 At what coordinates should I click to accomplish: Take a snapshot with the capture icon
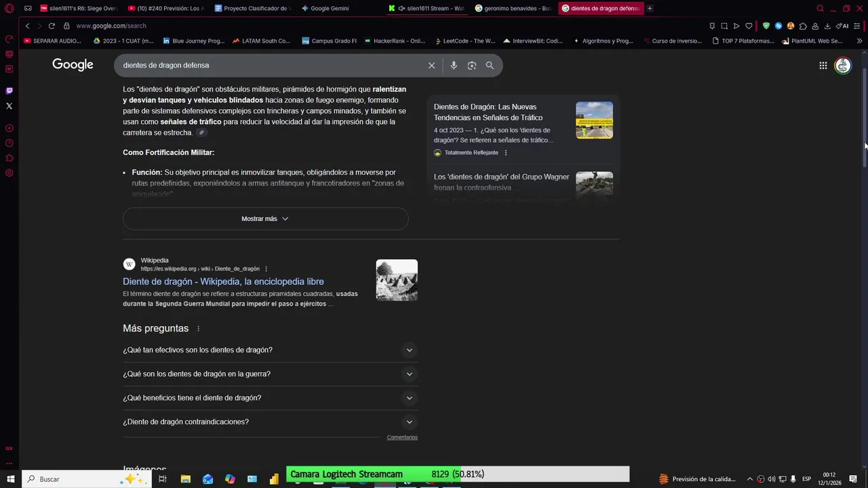point(724,26)
